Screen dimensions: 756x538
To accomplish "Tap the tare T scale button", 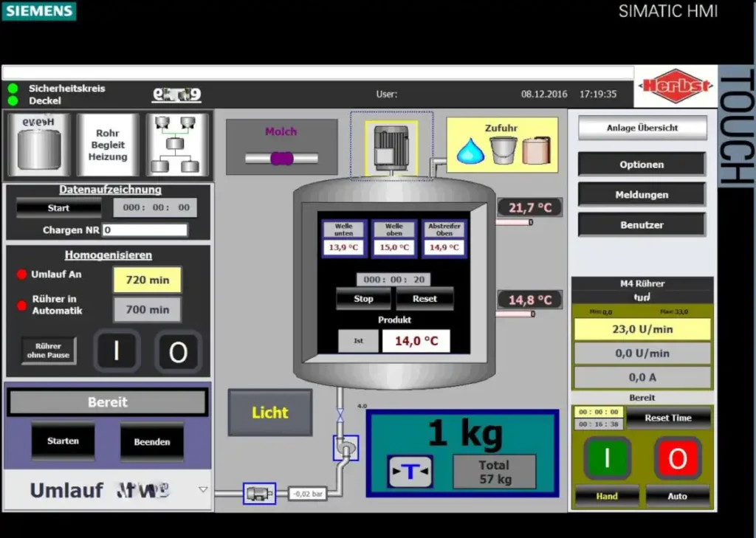I will coord(410,471).
